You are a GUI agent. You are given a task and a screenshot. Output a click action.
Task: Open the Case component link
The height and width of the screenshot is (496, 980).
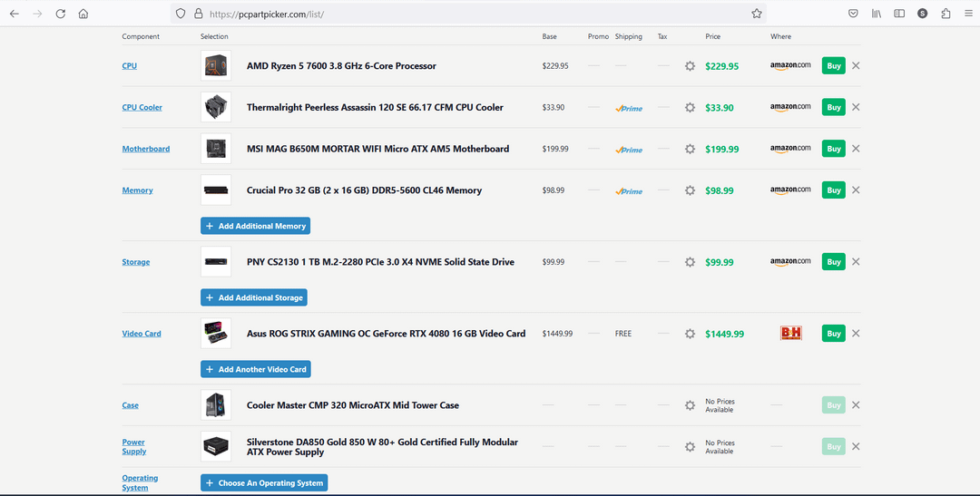tap(130, 405)
